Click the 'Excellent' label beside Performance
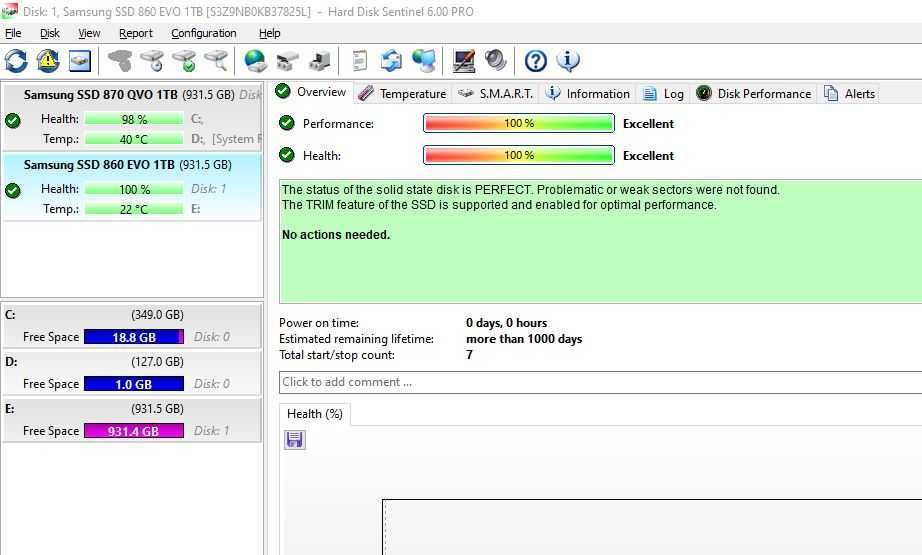The image size is (922, 555). tap(648, 123)
